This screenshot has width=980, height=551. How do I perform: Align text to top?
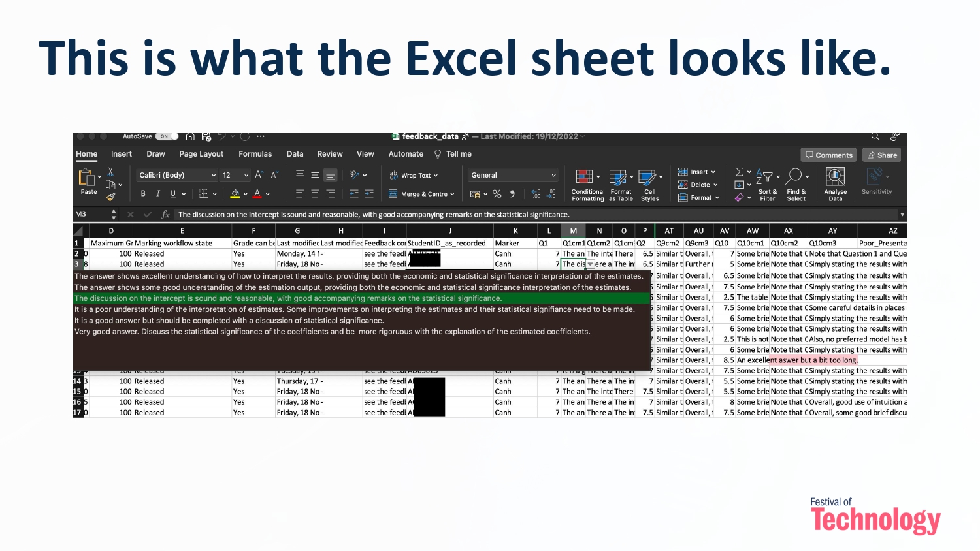click(x=300, y=174)
